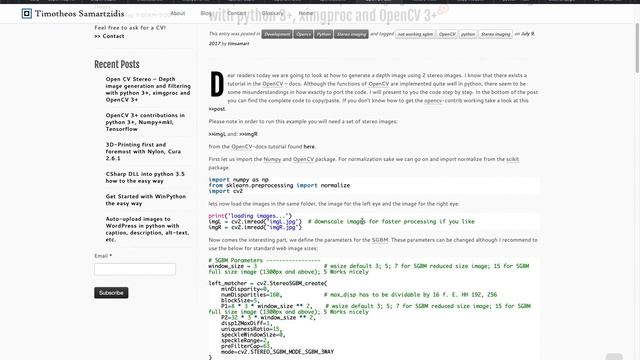This screenshot has width=640, height=360.
Task: Click the Subscribe button
Action: point(111,293)
